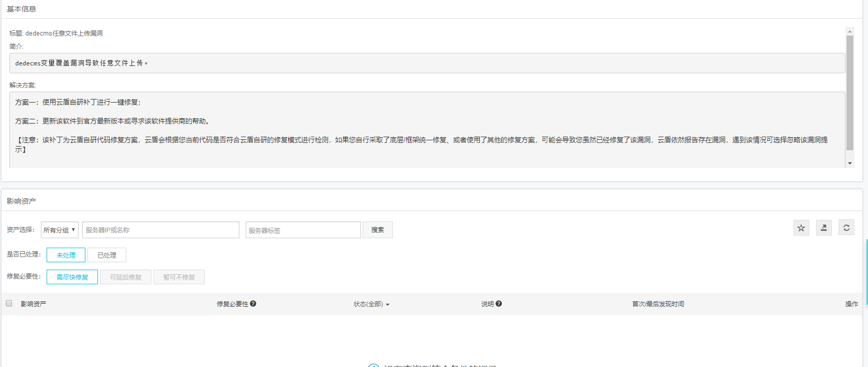Image resolution: width=868 pixels, height=367 pixels.
Task: Select the 需尽快修复 filter option
Action: pyautogui.click(x=72, y=277)
